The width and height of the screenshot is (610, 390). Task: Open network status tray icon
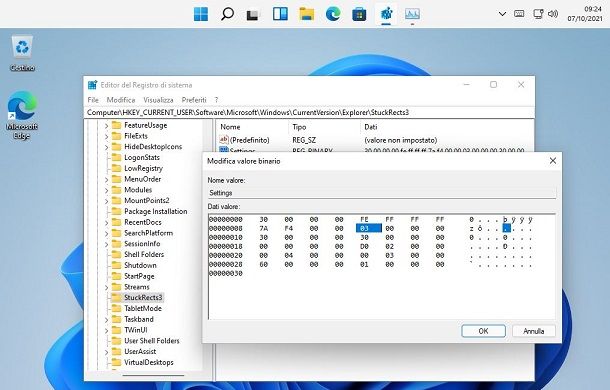538,14
